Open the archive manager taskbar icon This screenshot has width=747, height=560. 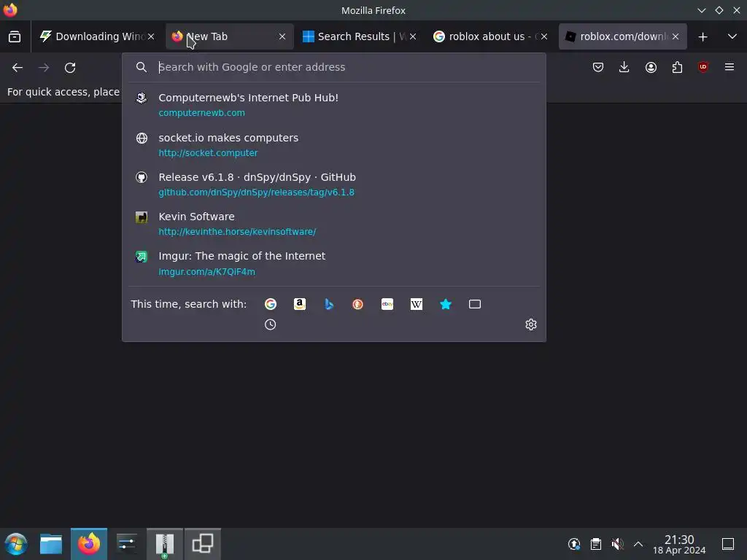coord(165,544)
